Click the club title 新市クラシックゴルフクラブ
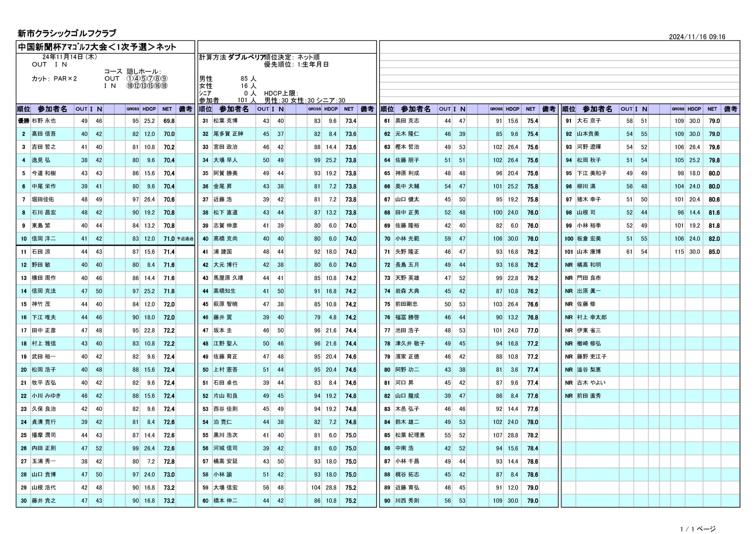The width and height of the screenshot is (756, 534). 67,33
